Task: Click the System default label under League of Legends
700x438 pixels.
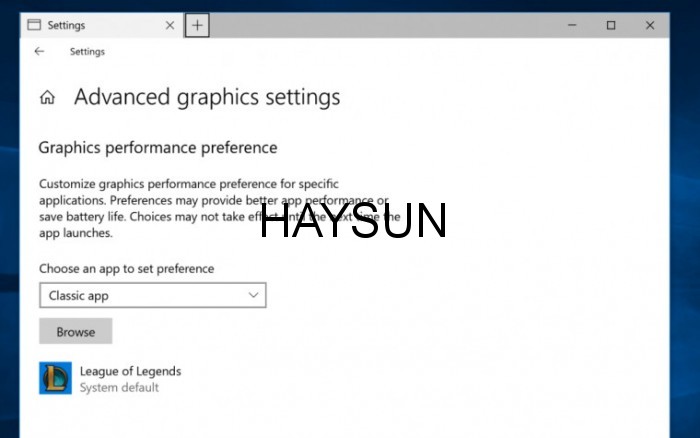Action: tap(119, 387)
